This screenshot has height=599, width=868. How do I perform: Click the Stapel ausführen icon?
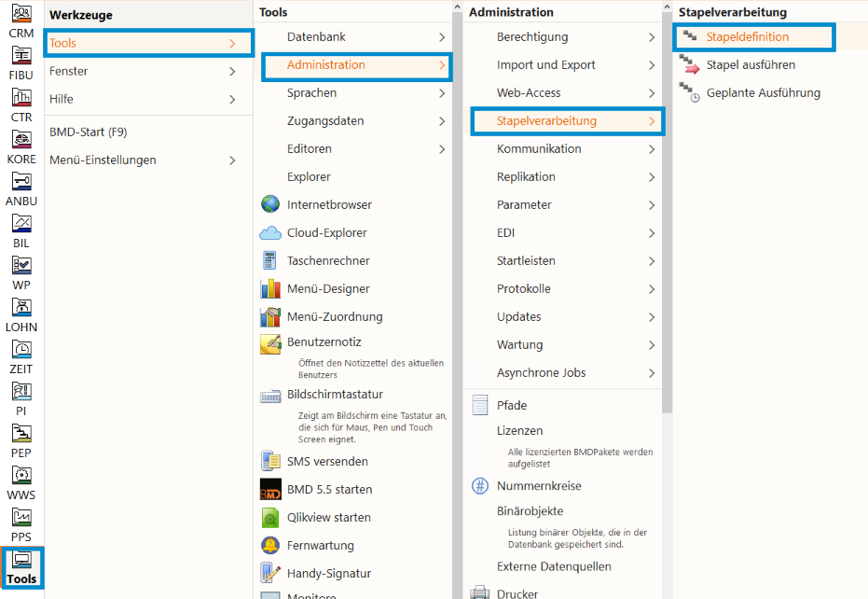pyautogui.click(x=690, y=65)
